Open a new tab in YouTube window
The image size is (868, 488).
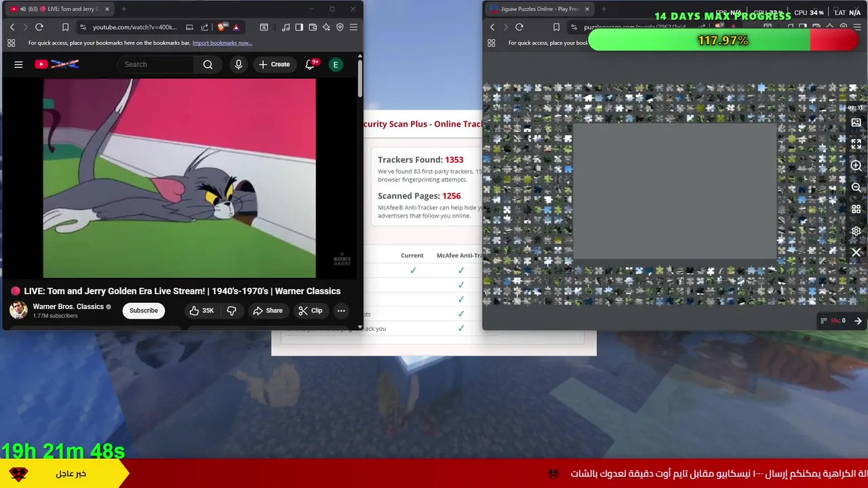(123, 9)
